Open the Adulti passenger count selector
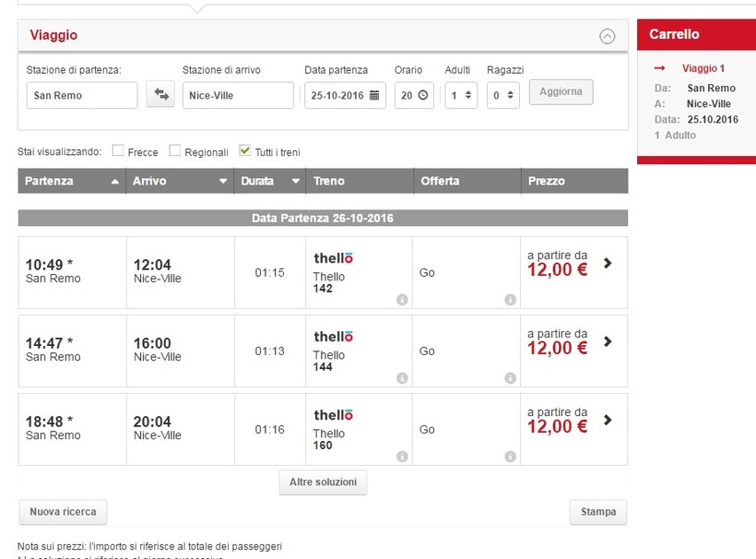This screenshot has width=756, height=559. 461,95
